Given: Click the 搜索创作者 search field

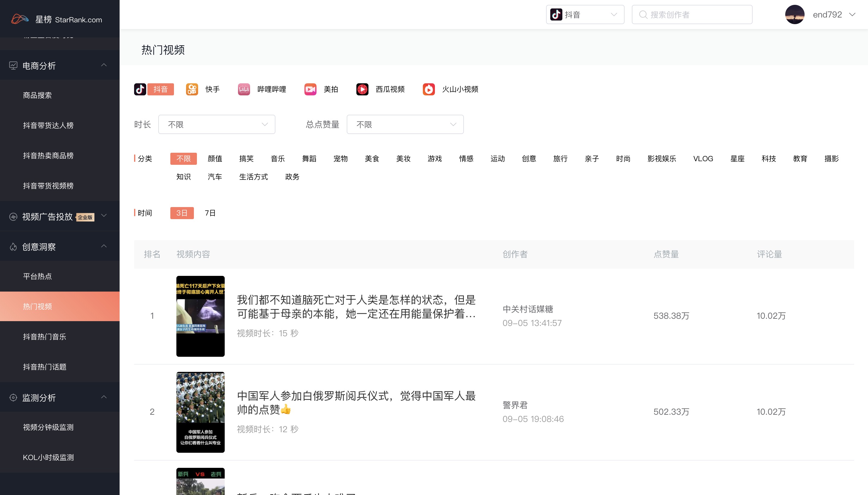Looking at the screenshot, I should pyautogui.click(x=692, y=14).
